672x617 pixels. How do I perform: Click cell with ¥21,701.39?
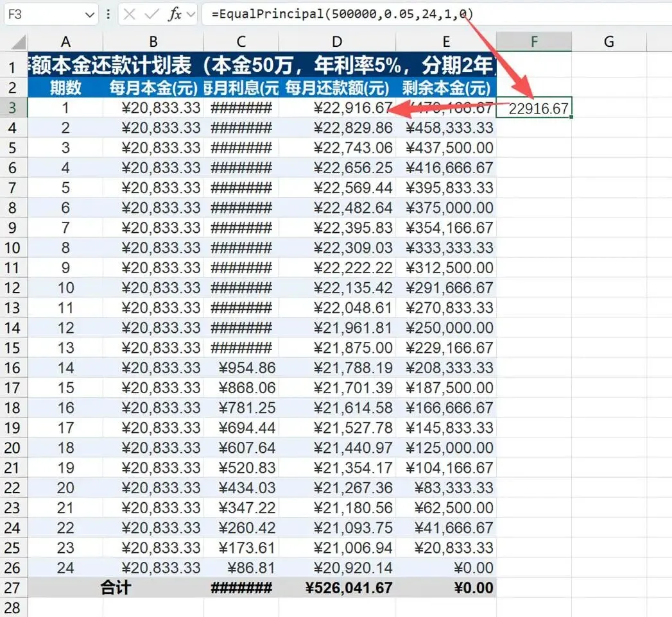pos(337,388)
